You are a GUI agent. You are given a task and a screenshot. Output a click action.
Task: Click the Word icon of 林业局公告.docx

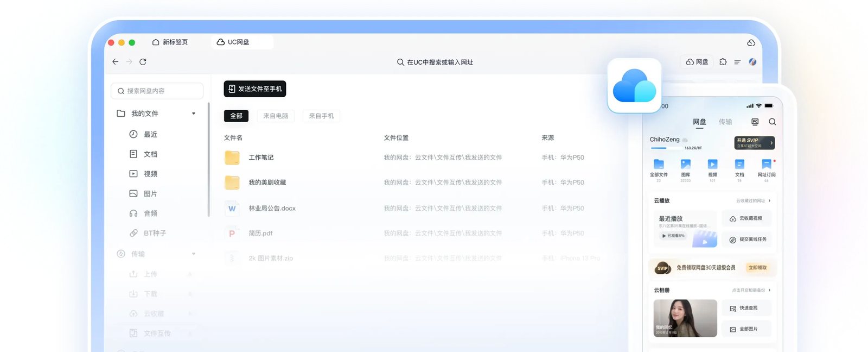coord(232,208)
